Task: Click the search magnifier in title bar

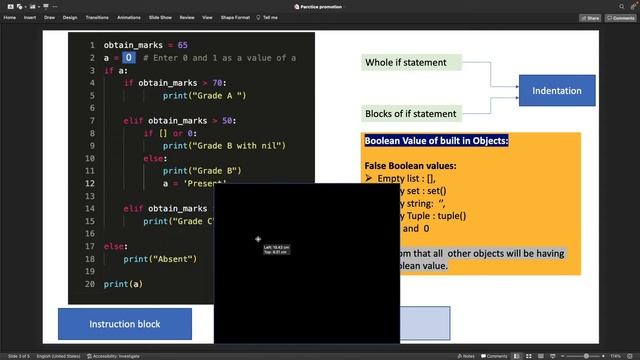Action: 622,7
